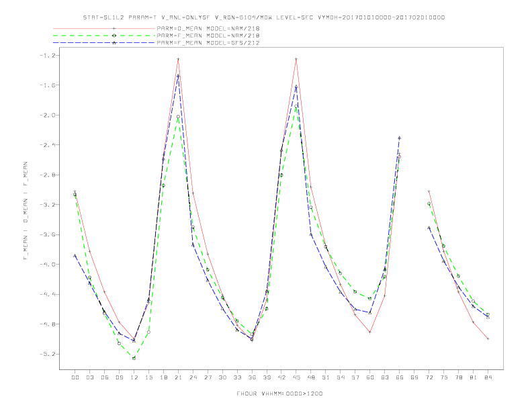The height and width of the screenshot is (411, 532).
Task: Select legend entry PARM=F_MEAN MODEL=GFS/212
Action: [208, 43]
